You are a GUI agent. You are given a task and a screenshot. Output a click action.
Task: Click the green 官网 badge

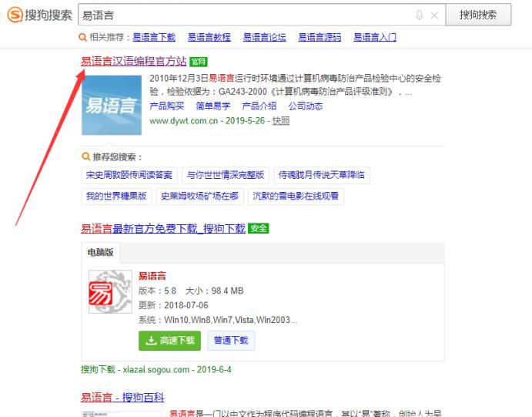pos(199,62)
